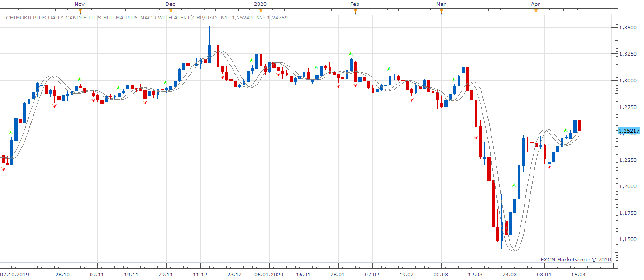Click the N2: 1,24759 indicator value

(x=272, y=18)
